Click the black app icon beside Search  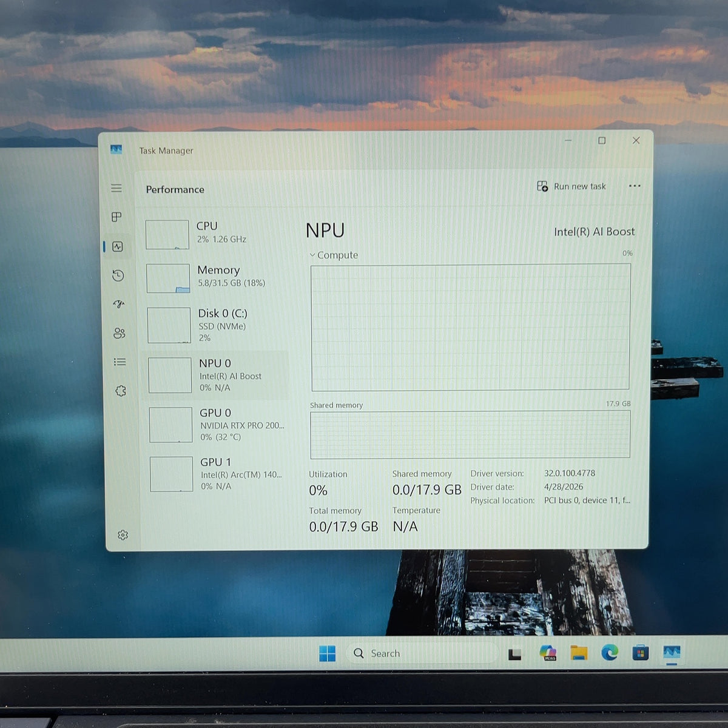click(x=514, y=654)
